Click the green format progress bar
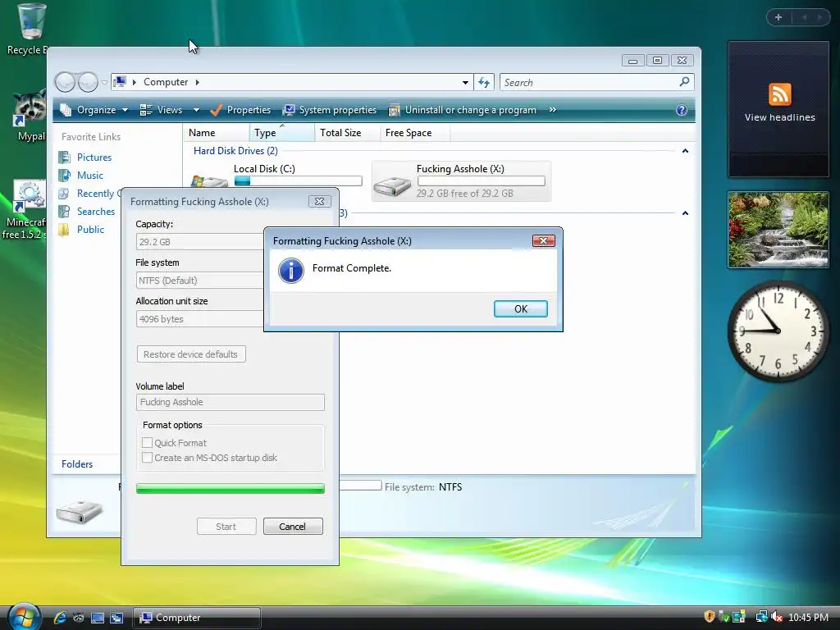 tap(231, 488)
